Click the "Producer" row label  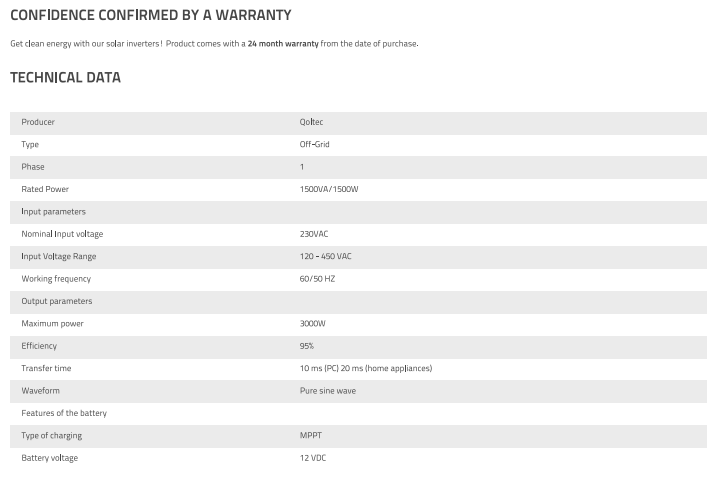coord(38,122)
